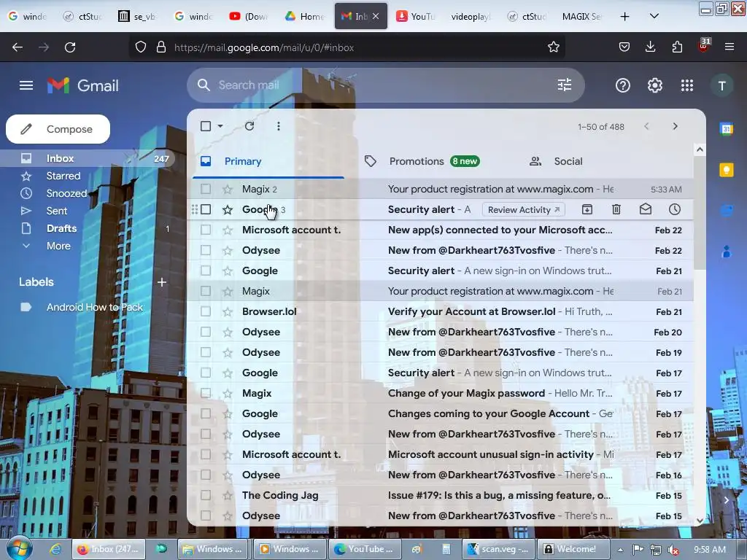The width and height of the screenshot is (747, 560).
Task: Switch to the Google Drive Home browser tab
Action: point(305,17)
